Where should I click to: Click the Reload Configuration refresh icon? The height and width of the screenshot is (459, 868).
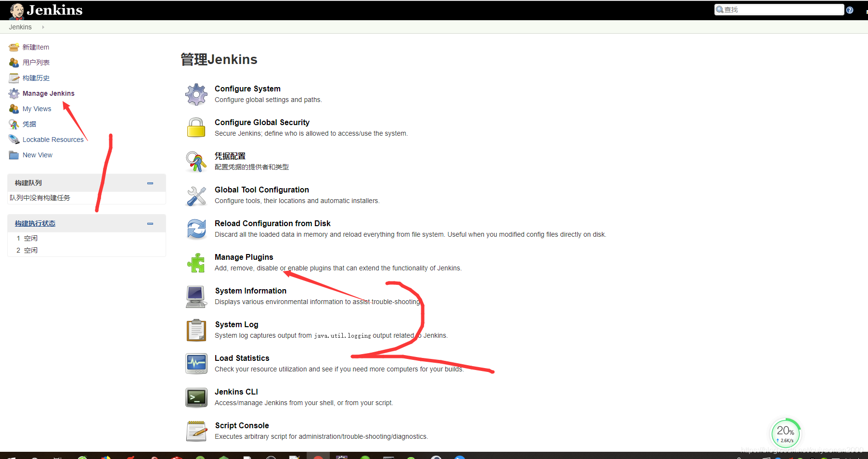click(196, 229)
